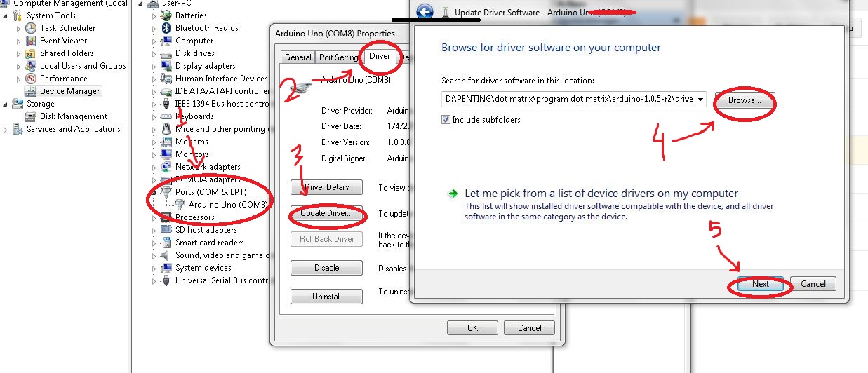Select Ports (COM & LPT) tree row
The image size is (868, 373).
point(211,192)
